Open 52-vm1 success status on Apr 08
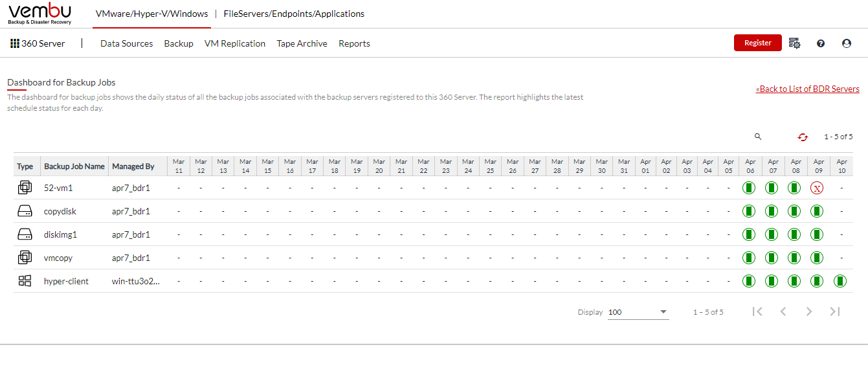The height and width of the screenshot is (373, 868). tap(794, 188)
